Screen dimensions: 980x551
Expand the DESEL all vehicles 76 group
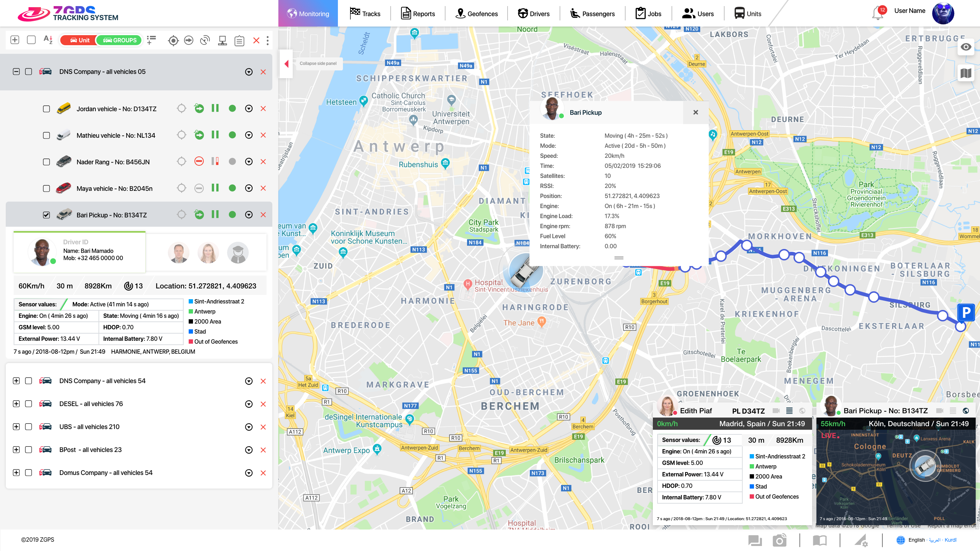[x=16, y=404]
